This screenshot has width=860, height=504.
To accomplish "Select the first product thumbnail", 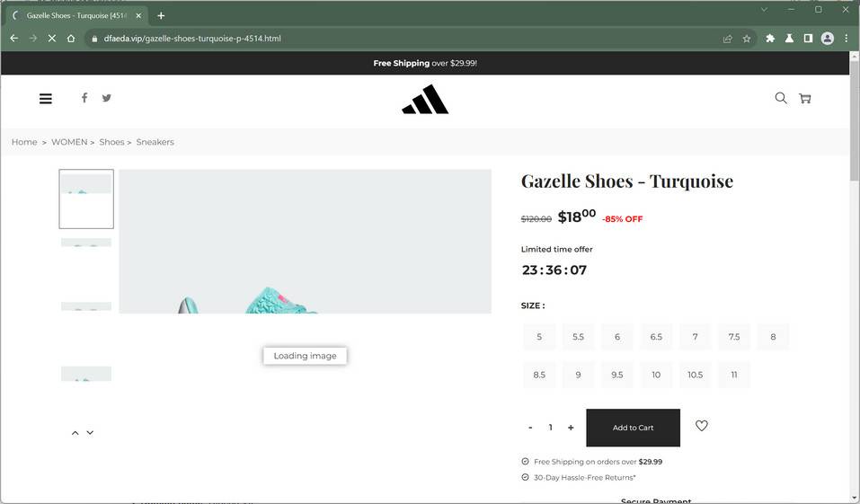I will pos(86,199).
